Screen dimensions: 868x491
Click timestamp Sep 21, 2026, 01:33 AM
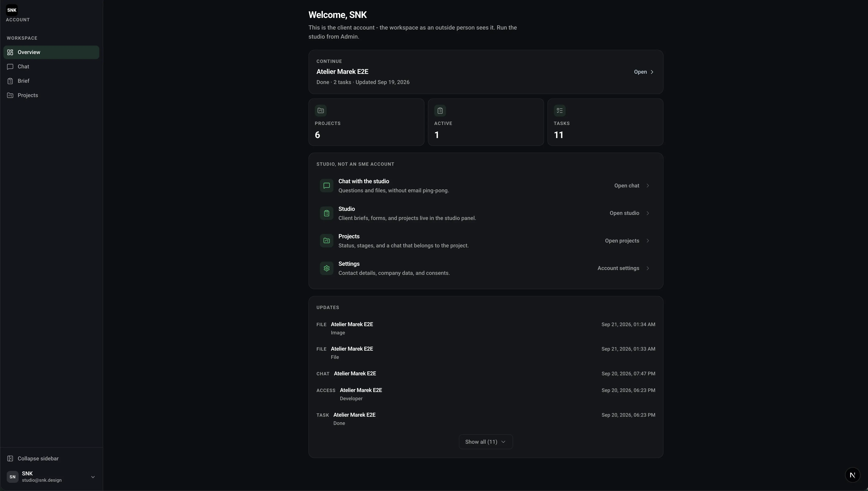point(628,349)
